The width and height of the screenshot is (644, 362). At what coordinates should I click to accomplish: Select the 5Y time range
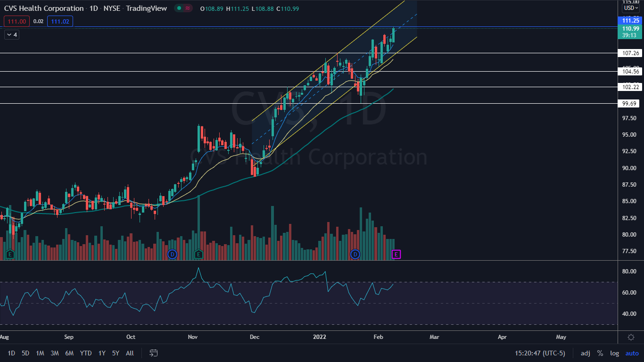click(116, 353)
